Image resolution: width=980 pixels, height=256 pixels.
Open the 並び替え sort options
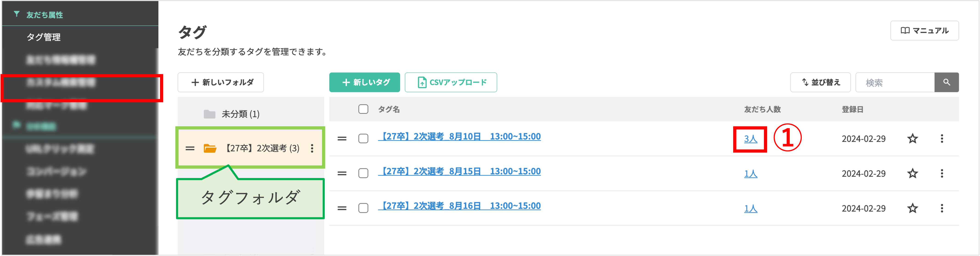click(820, 82)
